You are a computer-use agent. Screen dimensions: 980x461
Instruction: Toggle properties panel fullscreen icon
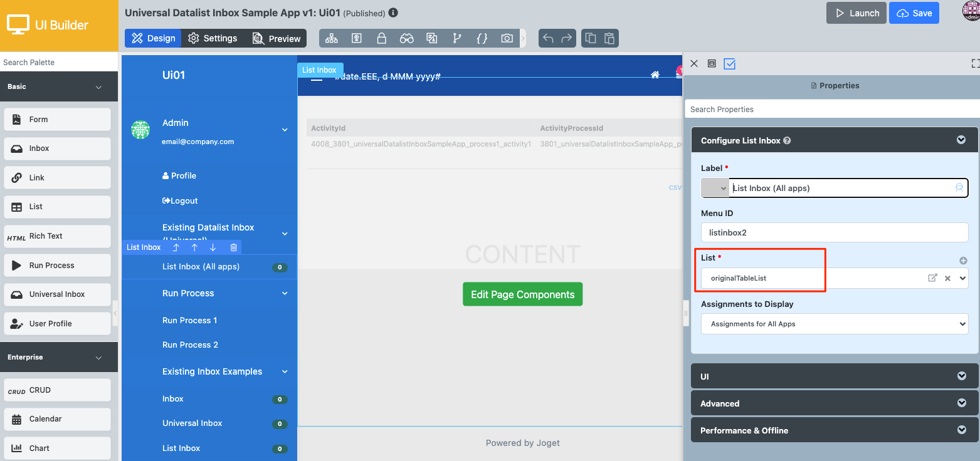pos(975,63)
